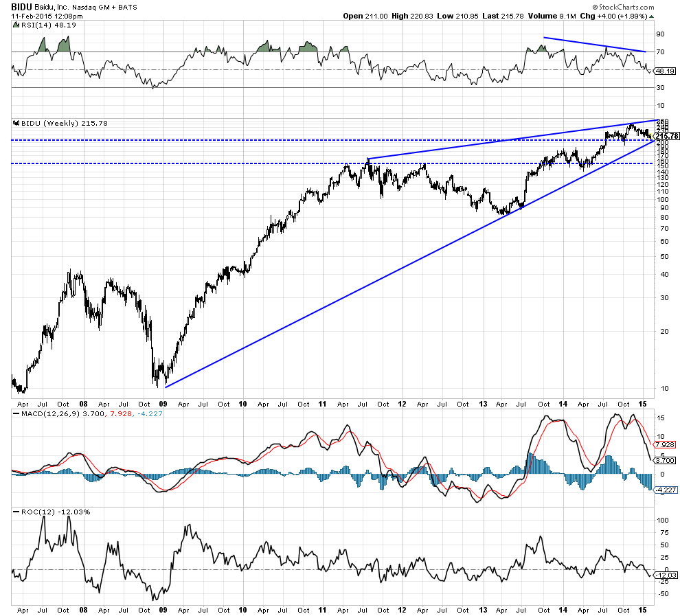Screen dimensions: 680x616
Task: Click the blue -4.227 histogram value in MACD legend
Action: click(x=150, y=414)
